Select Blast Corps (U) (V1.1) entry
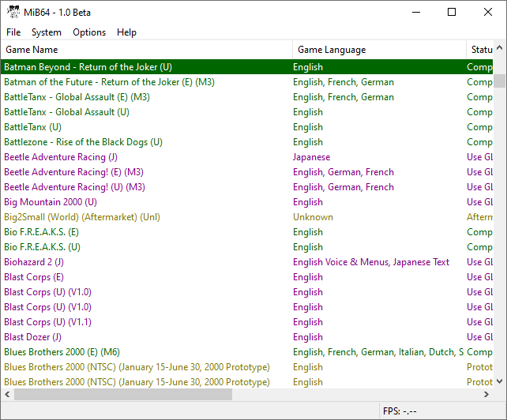The width and height of the screenshot is (507, 420). point(47,322)
